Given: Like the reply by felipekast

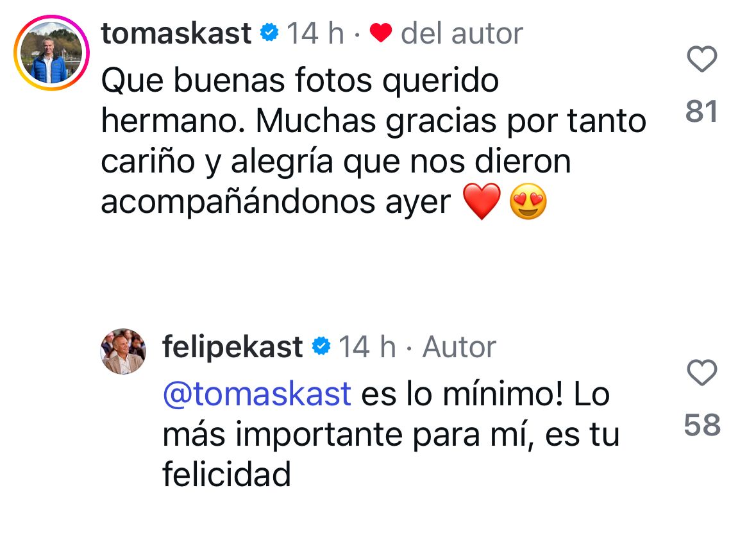Looking at the screenshot, I should tap(701, 373).
